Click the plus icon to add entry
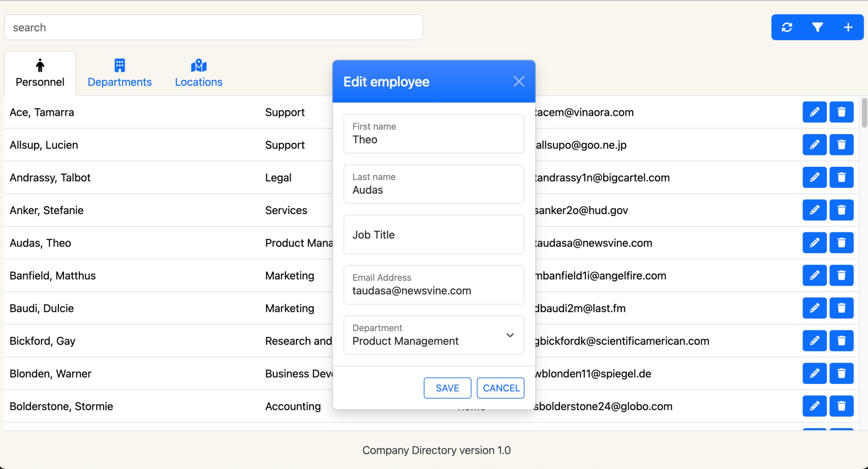Viewport: 868px width, 469px height. (848, 27)
